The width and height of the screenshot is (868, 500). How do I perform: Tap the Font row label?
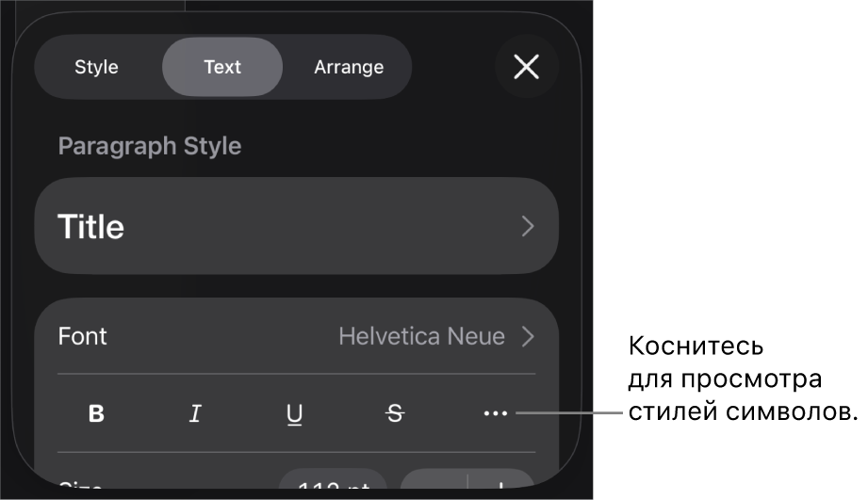pos(83,336)
